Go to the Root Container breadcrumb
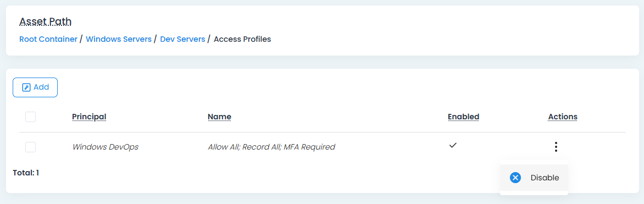 coord(48,40)
